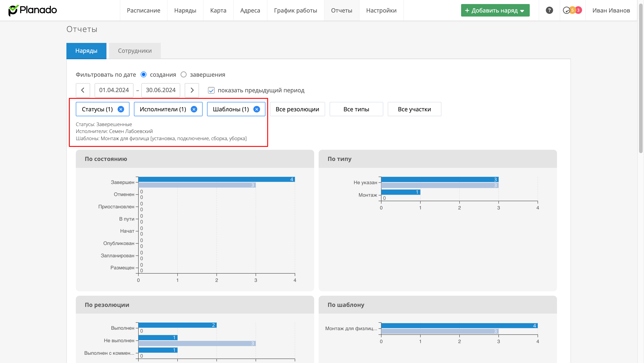644x363 pixels.
Task: Open the 'Все резолюции' filter dropdown
Action: point(297,109)
